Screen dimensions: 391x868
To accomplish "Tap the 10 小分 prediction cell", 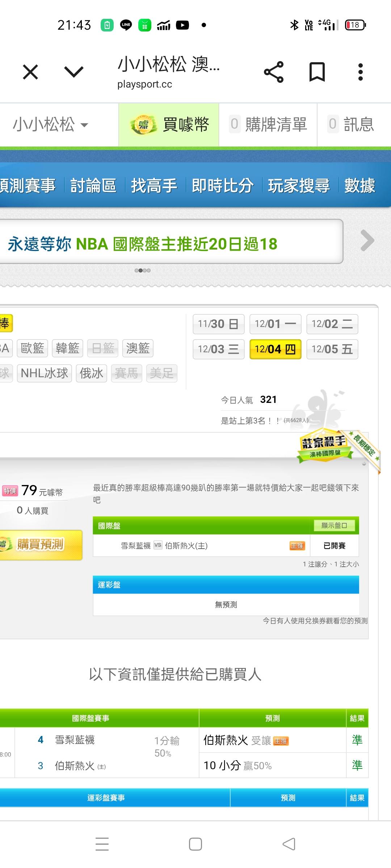I will pyautogui.click(x=272, y=765).
